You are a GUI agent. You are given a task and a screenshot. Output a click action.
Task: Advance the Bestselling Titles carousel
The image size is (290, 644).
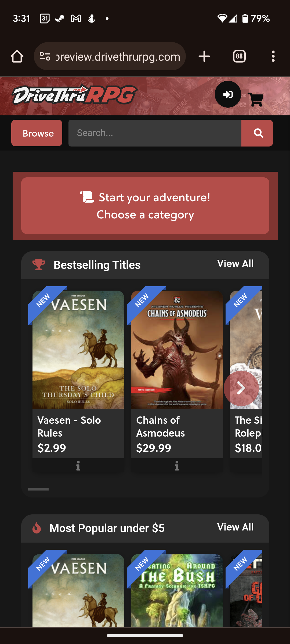pyautogui.click(x=241, y=388)
